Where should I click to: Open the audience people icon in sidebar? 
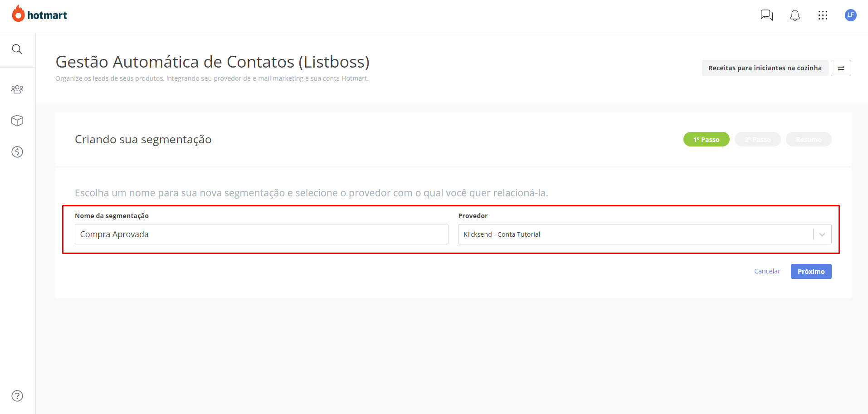[17, 89]
